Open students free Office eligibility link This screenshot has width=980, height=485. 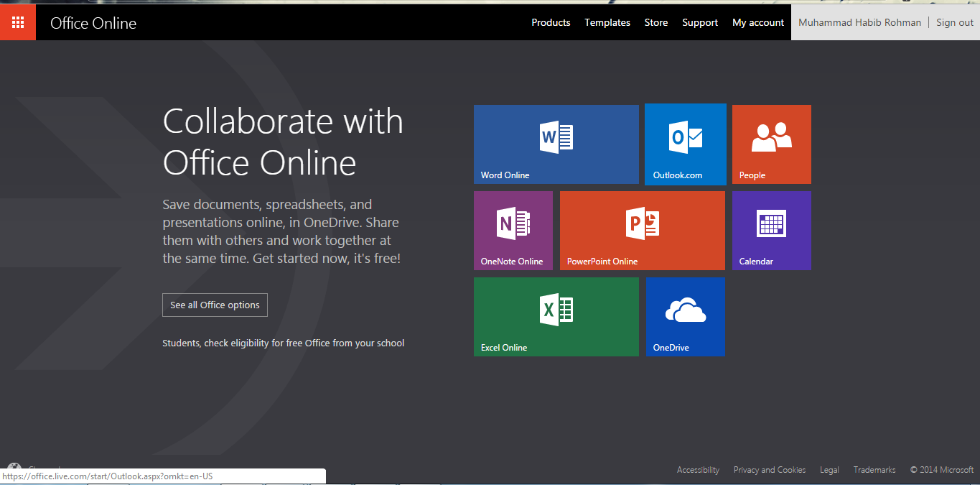[x=284, y=343]
